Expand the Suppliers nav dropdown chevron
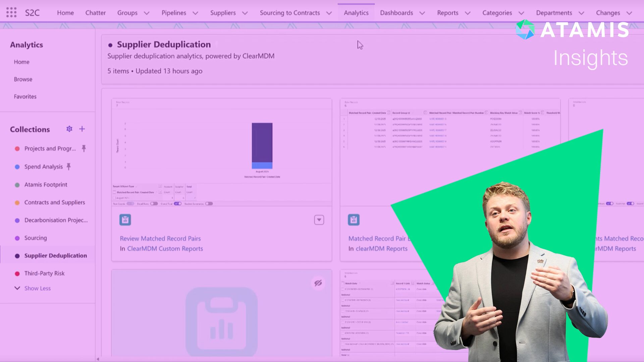 245,13
